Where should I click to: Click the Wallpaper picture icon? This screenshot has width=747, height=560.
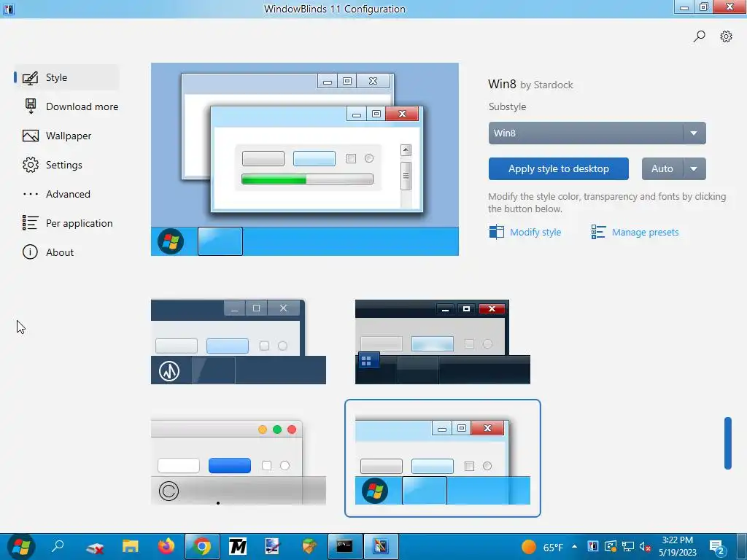tap(31, 136)
